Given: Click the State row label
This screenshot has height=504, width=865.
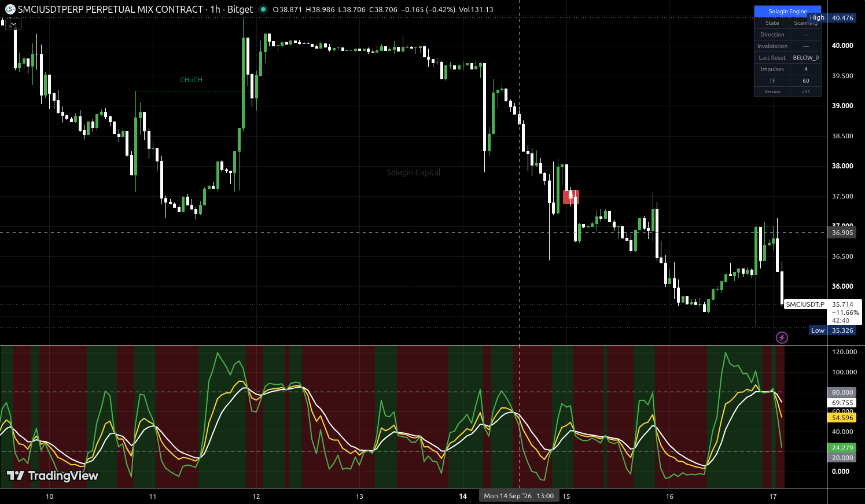Looking at the screenshot, I should point(772,23).
